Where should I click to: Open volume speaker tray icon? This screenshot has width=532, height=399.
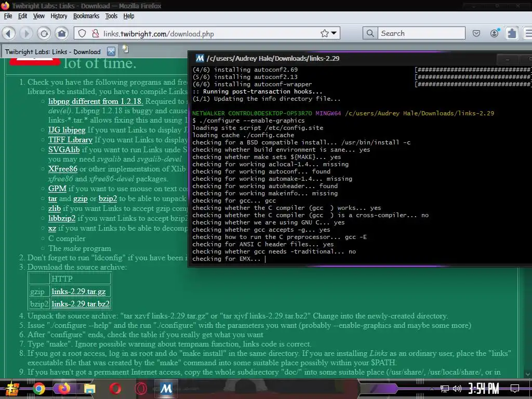click(x=457, y=389)
